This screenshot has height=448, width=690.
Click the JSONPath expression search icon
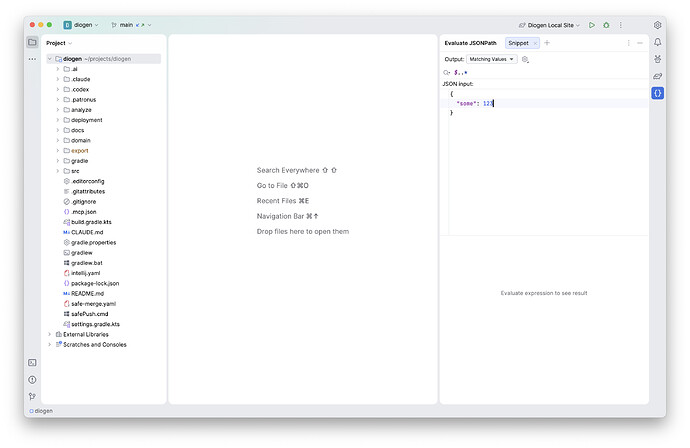447,73
